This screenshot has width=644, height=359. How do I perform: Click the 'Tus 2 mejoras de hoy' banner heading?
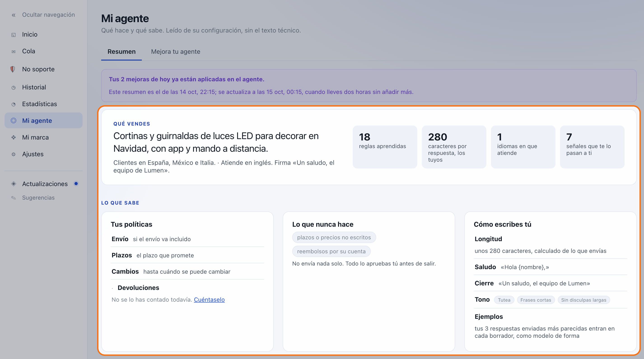(187, 79)
